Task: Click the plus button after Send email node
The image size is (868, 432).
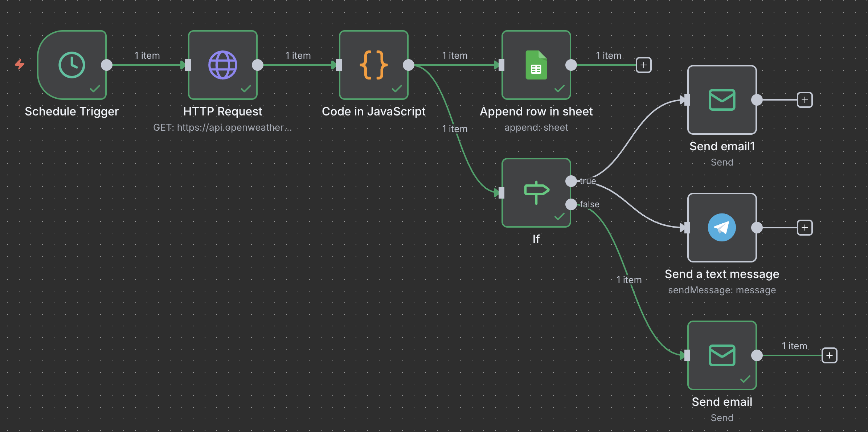Action: click(829, 355)
